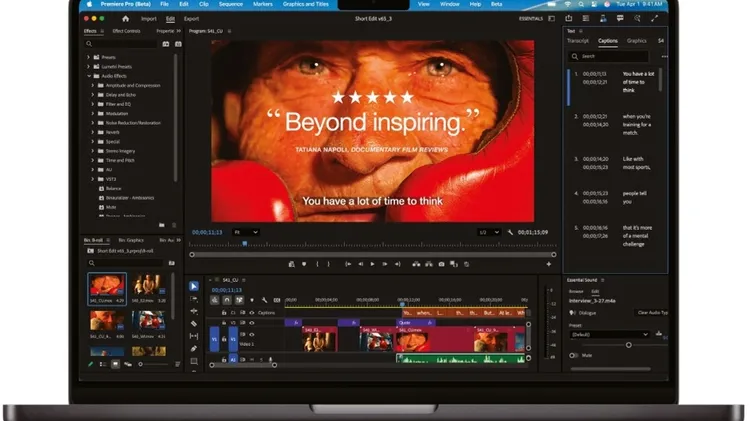Image resolution: width=750 pixels, height=421 pixels.
Task: Open the Program monitor wrench settings
Action: 510,232
